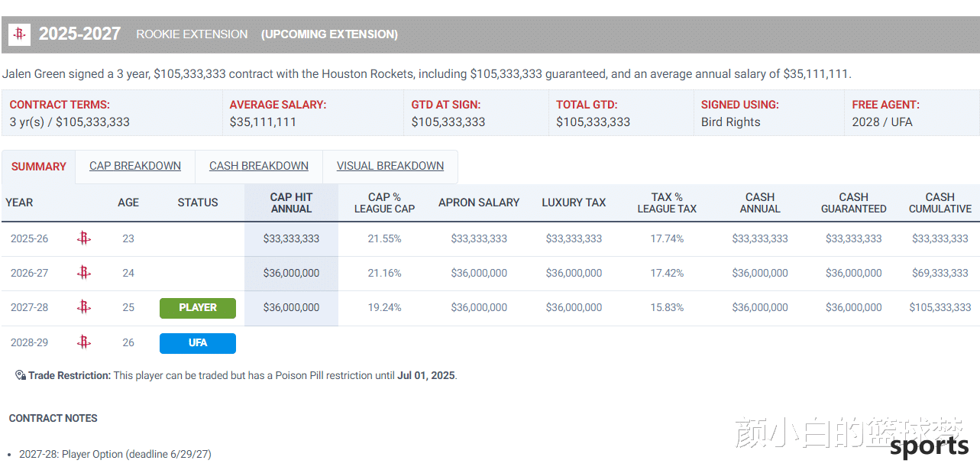The image size is (980, 470).
Task: Select the SUMMARY tab
Action: (x=39, y=167)
